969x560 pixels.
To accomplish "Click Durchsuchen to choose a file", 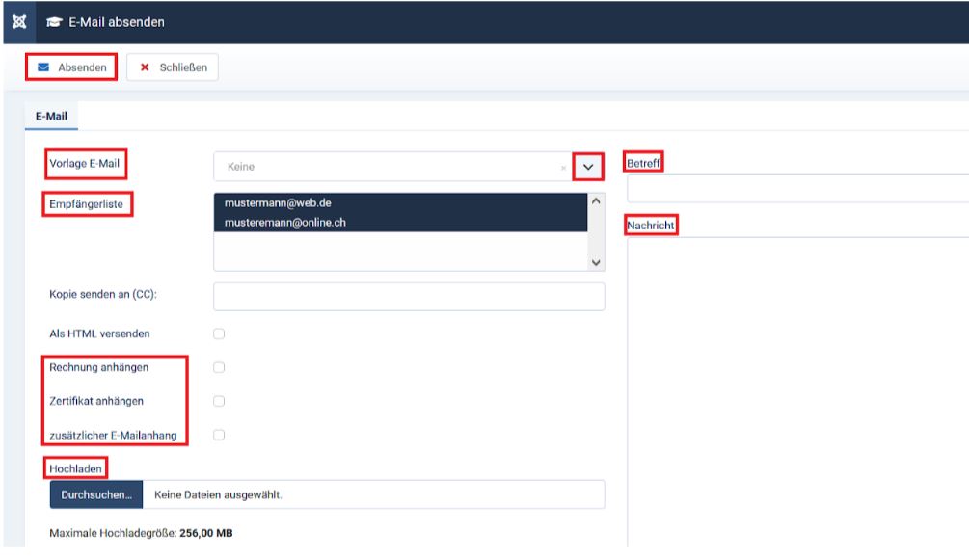I will click(96, 494).
